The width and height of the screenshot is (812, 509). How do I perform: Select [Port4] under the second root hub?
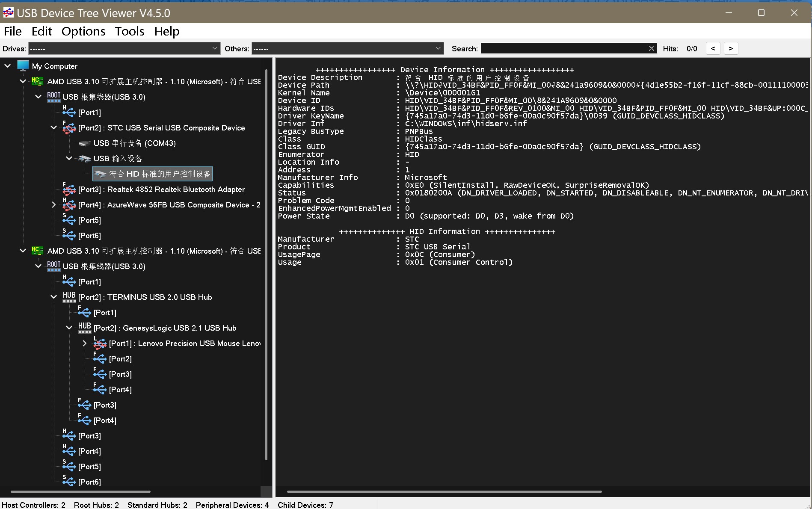89,451
